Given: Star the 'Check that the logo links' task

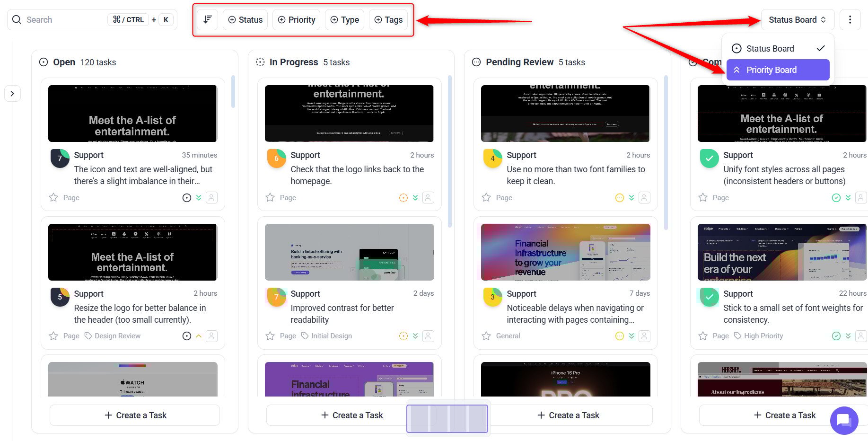Looking at the screenshot, I should (x=270, y=198).
